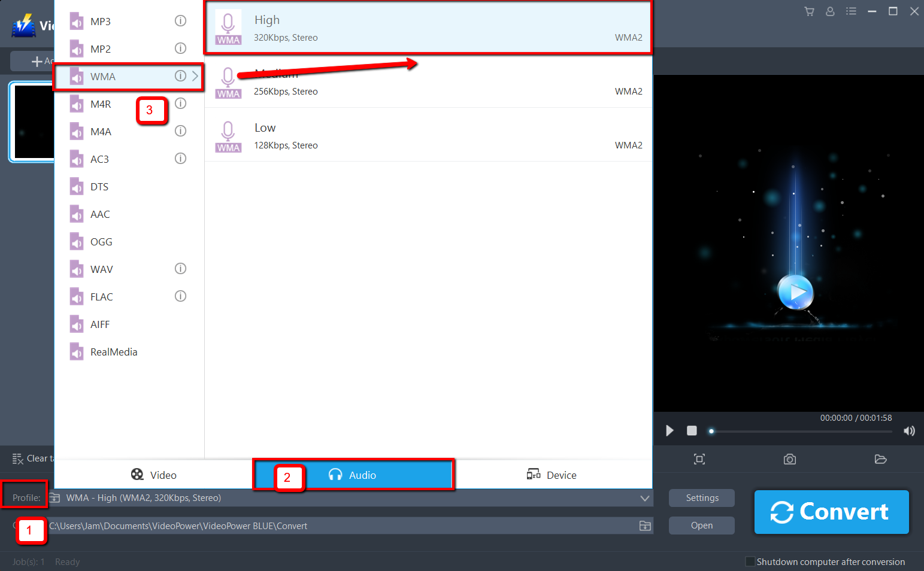Click the user account icon
This screenshot has width=924, height=571.
tap(830, 11)
